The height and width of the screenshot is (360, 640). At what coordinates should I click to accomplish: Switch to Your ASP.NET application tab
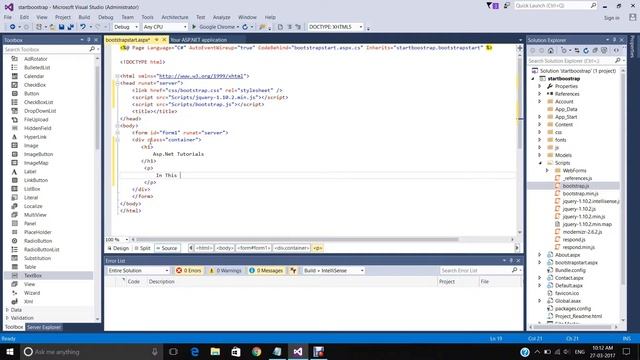coord(199,40)
